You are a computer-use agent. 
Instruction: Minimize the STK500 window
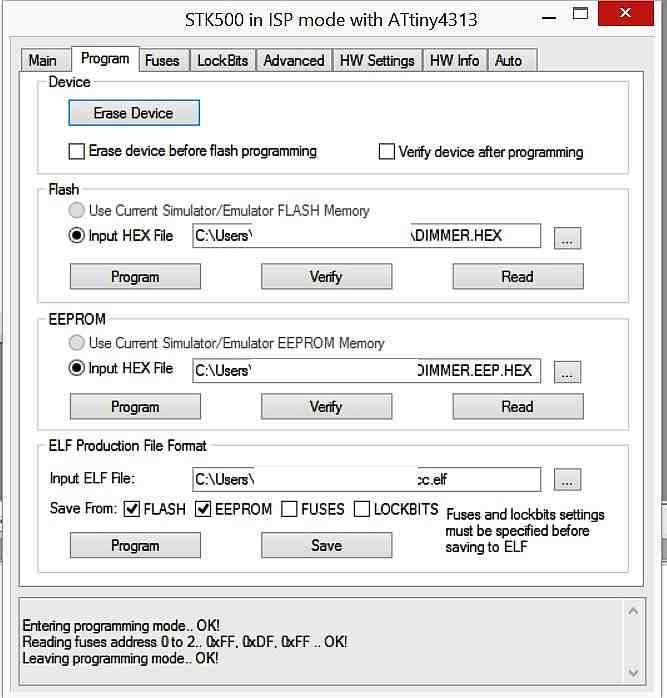tap(549, 17)
